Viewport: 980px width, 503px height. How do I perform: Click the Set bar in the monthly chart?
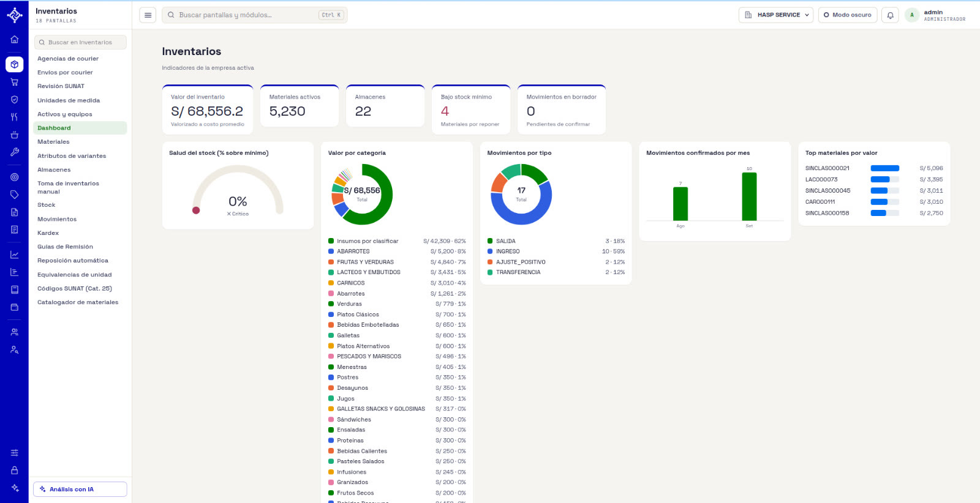pyautogui.click(x=749, y=196)
